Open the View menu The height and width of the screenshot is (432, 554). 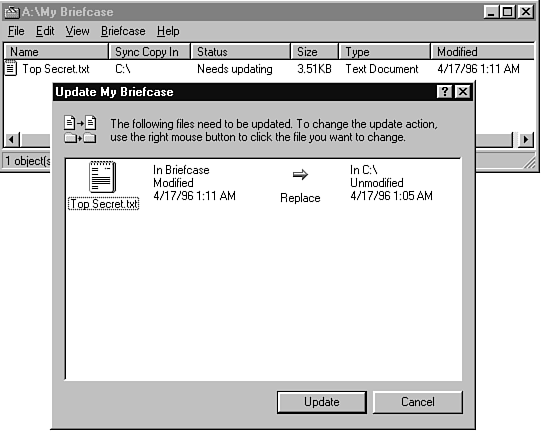(77, 31)
